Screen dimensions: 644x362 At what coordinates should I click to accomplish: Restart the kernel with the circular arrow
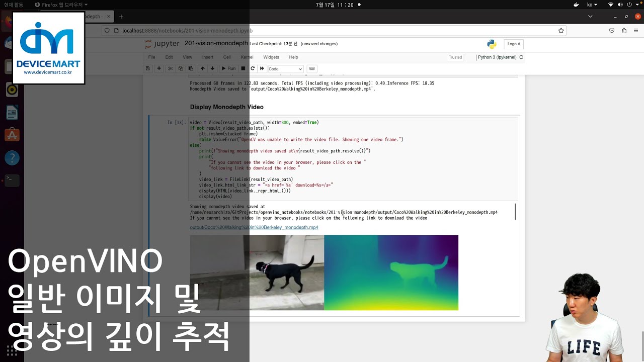pyautogui.click(x=253, y=68)
